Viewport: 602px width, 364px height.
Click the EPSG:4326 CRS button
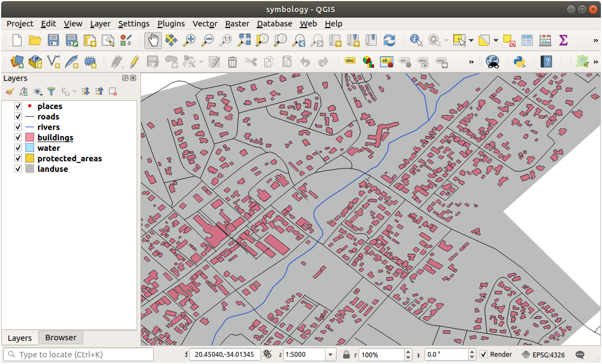point(543,355)
